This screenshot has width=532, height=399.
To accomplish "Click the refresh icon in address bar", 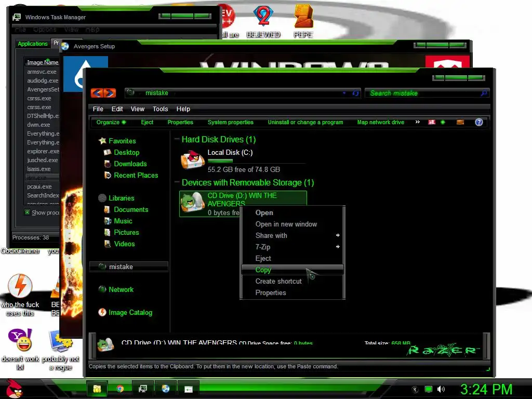I will [355, 93].
